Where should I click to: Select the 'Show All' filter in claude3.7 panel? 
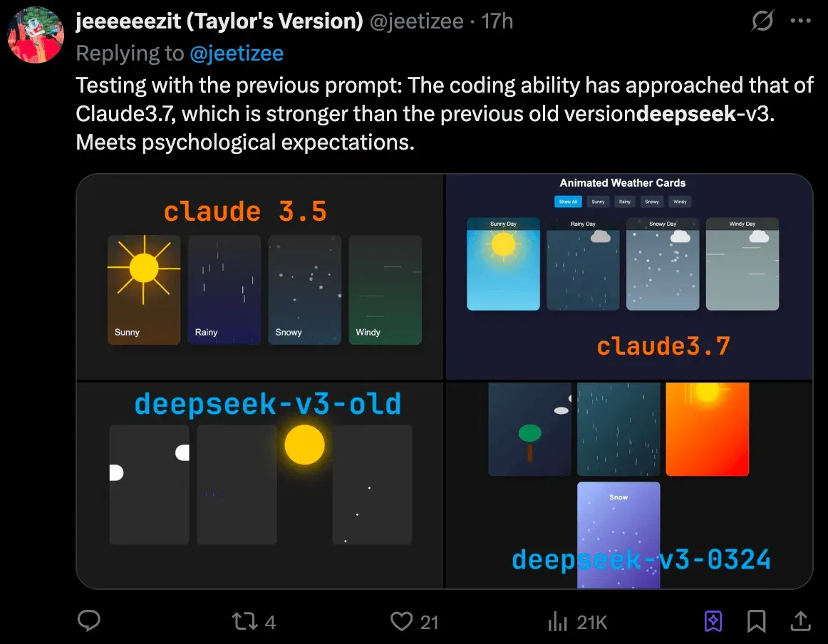tap(568, 202)
